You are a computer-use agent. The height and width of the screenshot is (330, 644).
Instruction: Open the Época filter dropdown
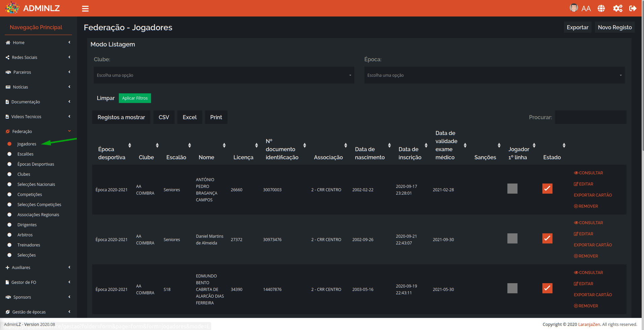coord(494,75)
